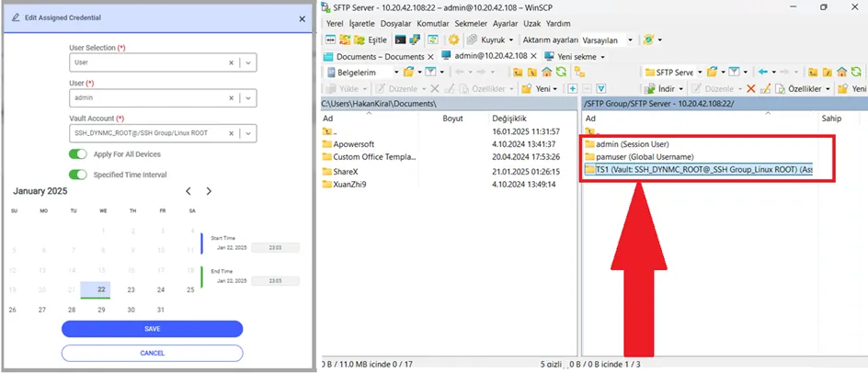
Task: Click the local directory tree icon
Action: point(579,72)
